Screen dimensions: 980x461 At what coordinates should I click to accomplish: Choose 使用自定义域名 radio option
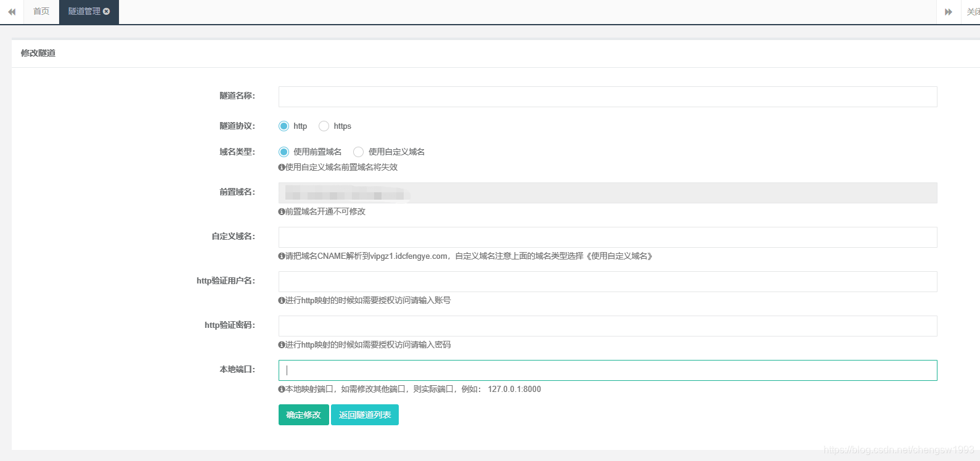click(x=358, y=152)
